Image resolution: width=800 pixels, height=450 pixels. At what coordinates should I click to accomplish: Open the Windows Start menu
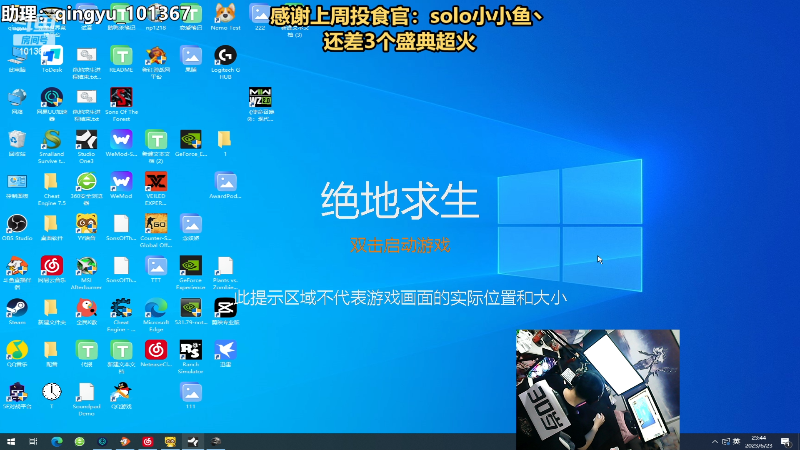(11, 441)
